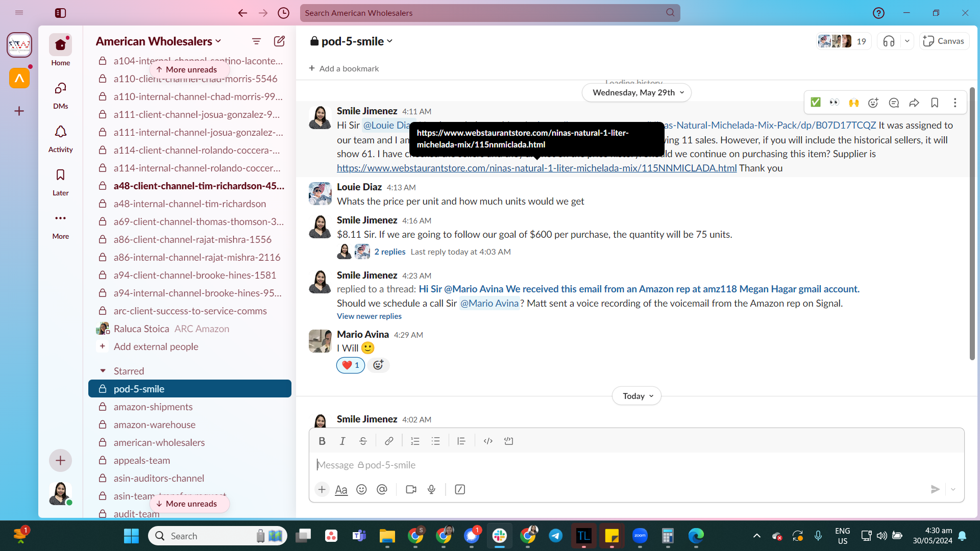React with white check mark emoji
Viewport: 980px width, 551px height.
pyautogui.click(x=816, y=103)
